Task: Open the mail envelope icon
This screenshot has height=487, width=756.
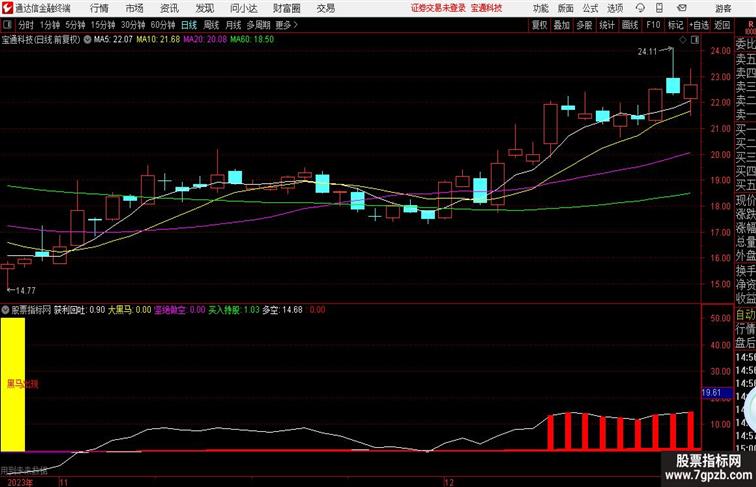Action: pyautogui.click(x=682, y=8)
